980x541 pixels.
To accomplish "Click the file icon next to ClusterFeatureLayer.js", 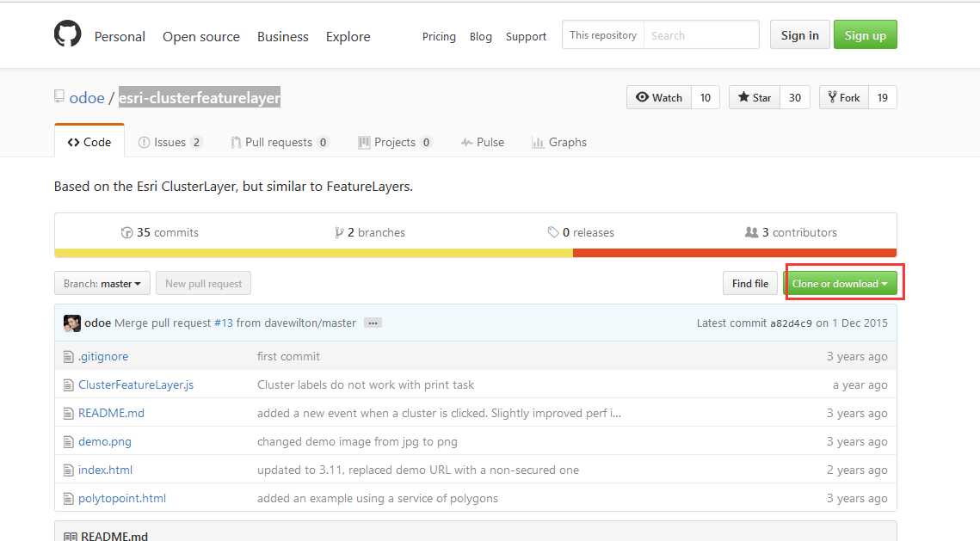I will tap(69, 384).
